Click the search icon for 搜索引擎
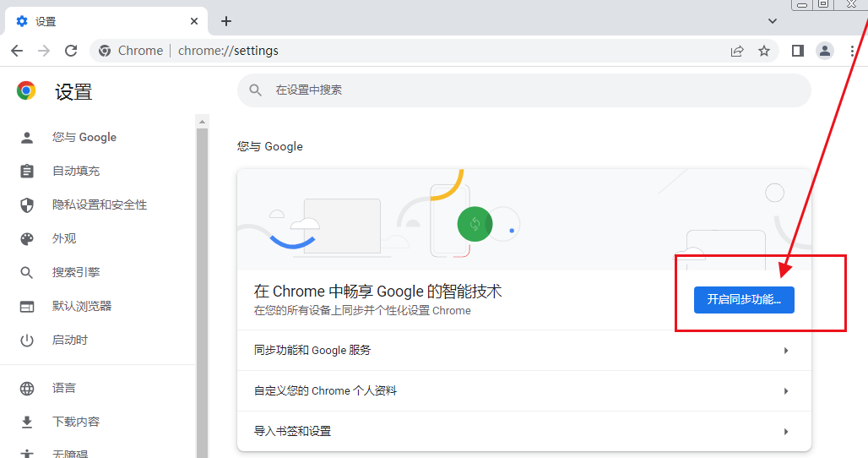 [x=26, y=272]
